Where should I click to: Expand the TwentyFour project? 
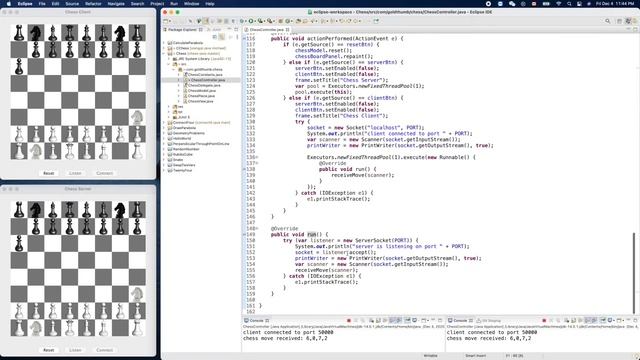[x=164, y=170]
